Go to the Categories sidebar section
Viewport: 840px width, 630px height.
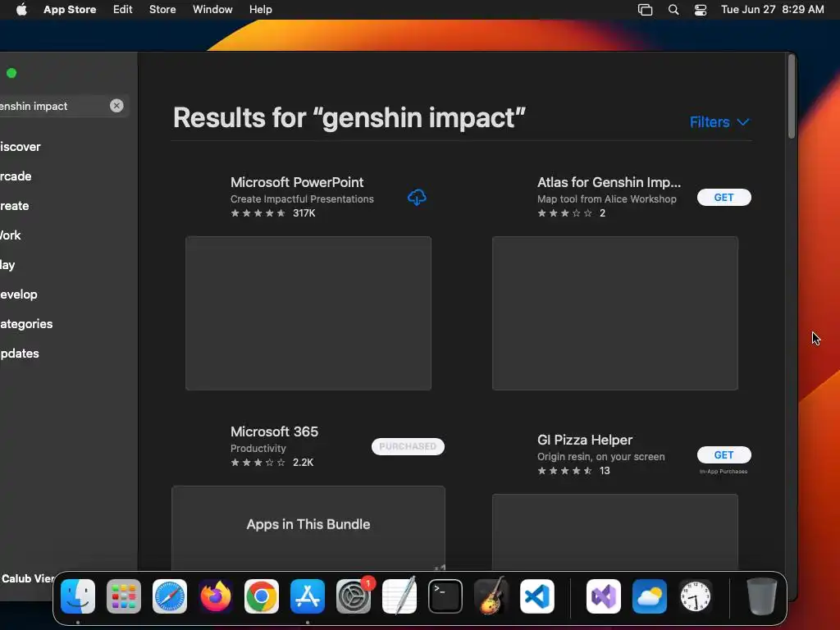tap(26, 323)
